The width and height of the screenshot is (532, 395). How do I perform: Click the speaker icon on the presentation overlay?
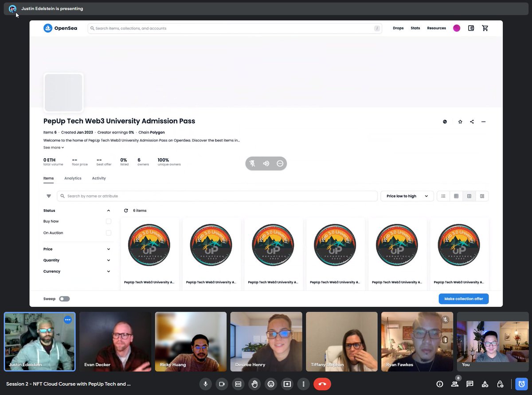click(x=266, y=164)
